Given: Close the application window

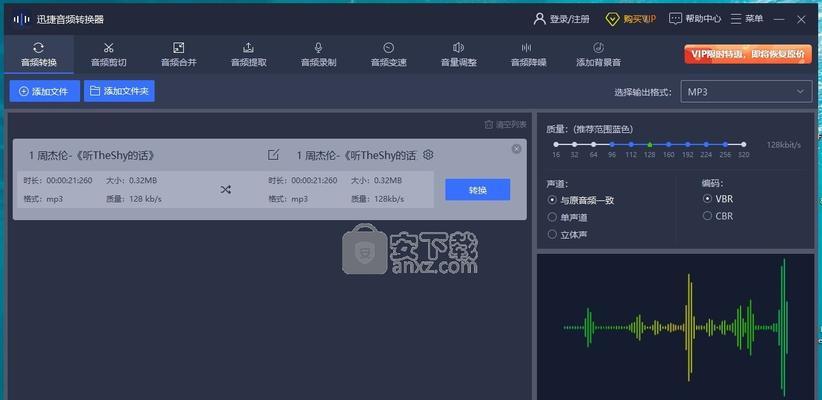Looking at the screenshot, I should [801, 19].
